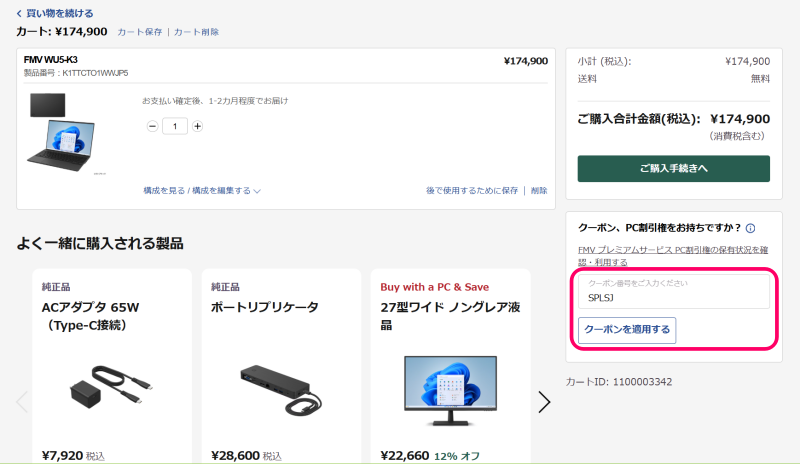This screenshot has height=464, width=800.
Task: Select the よく一緒に購入される製品 heading
Action: pyautogui.click(x=100, y=243)
